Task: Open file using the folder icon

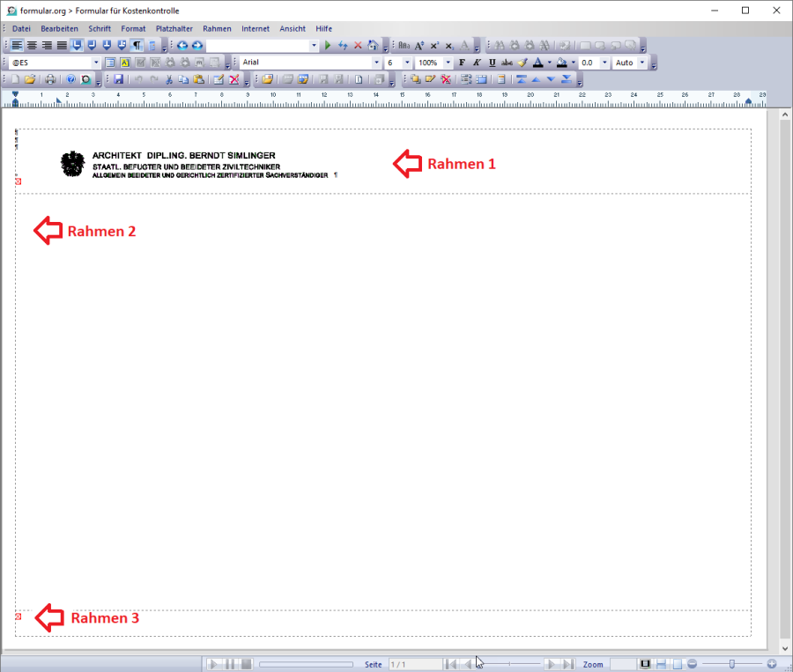Action: [x=29, y=79]
